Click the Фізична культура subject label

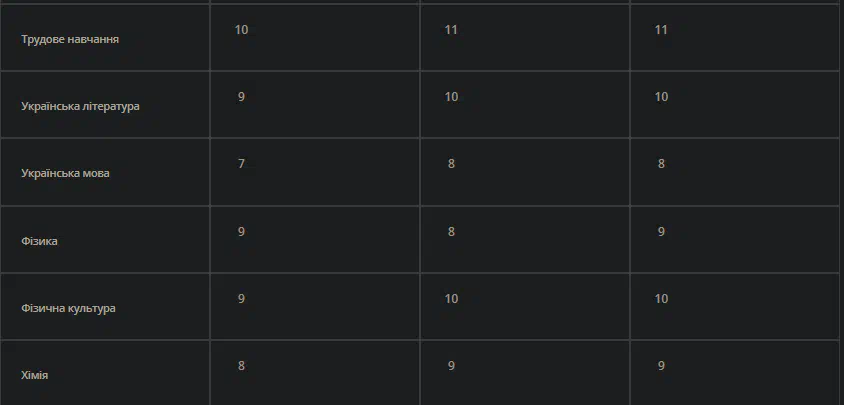click(68, 308)
